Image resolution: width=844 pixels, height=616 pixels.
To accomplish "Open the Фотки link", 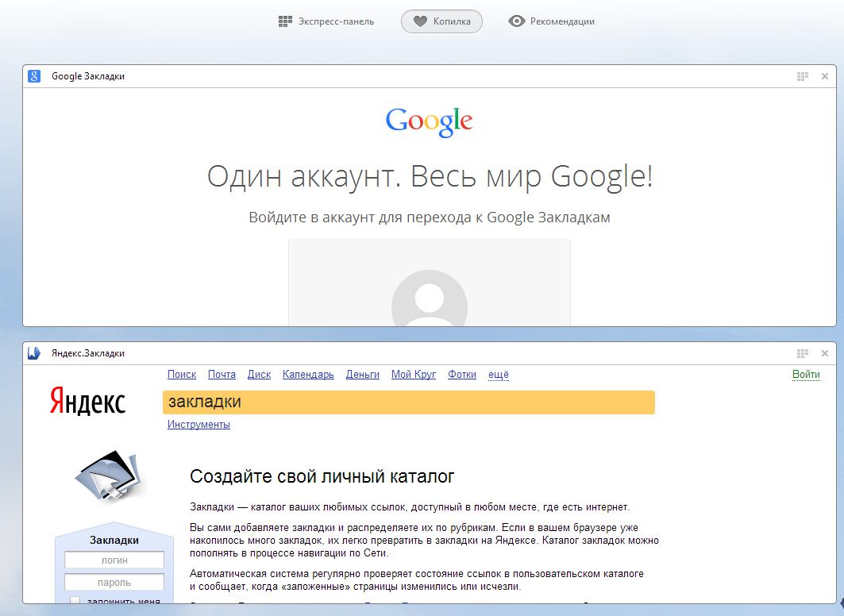I will click(462, 375).
